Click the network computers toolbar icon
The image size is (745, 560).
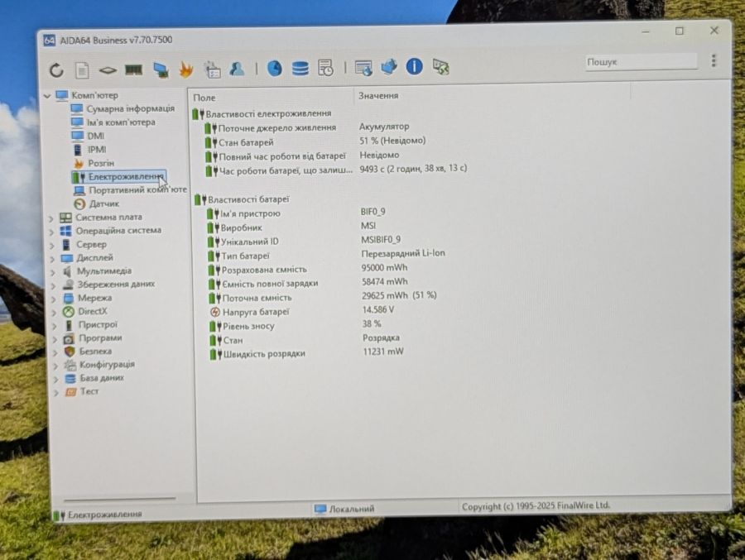tap(161, 69)
